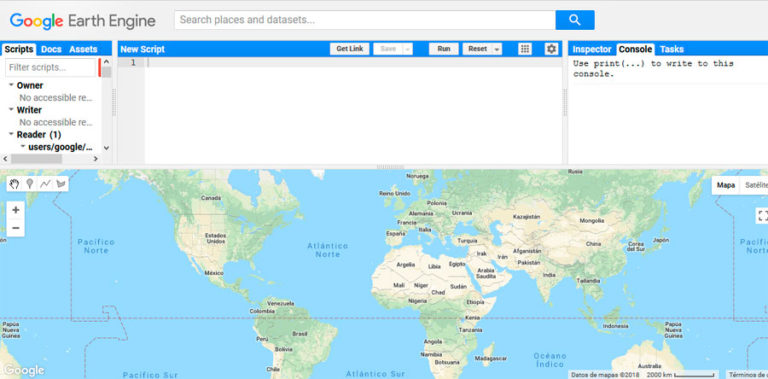Switch to the Docs tab
Image resolution: width=768 pixels, height=379 pixels.
(51, 49)
